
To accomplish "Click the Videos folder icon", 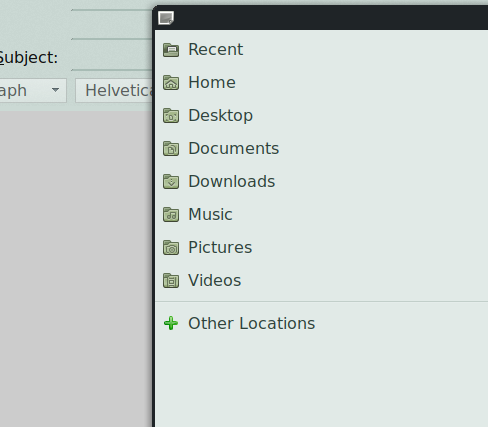I will pyautogui.click(x=171, y=281).
